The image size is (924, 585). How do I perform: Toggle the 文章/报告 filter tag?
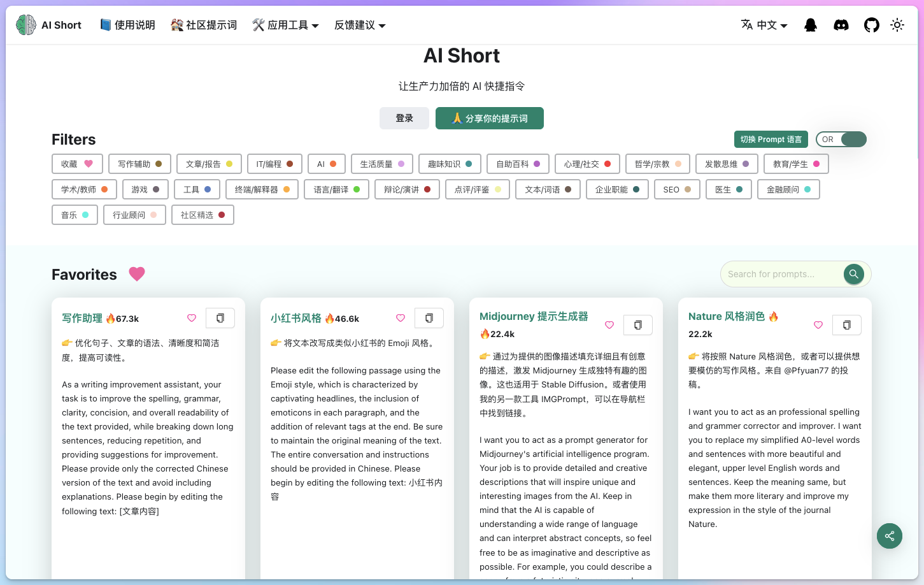209,164
